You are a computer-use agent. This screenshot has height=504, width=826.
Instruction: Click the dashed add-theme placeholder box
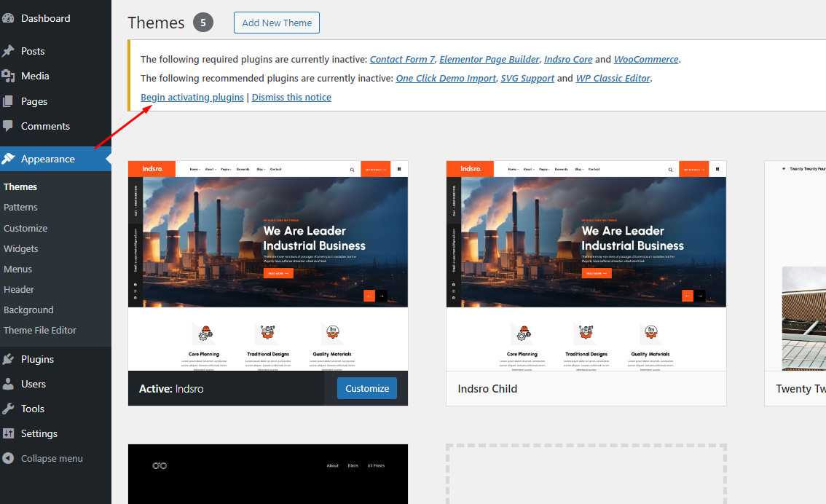pyautogui.click(x=586, y=474)
